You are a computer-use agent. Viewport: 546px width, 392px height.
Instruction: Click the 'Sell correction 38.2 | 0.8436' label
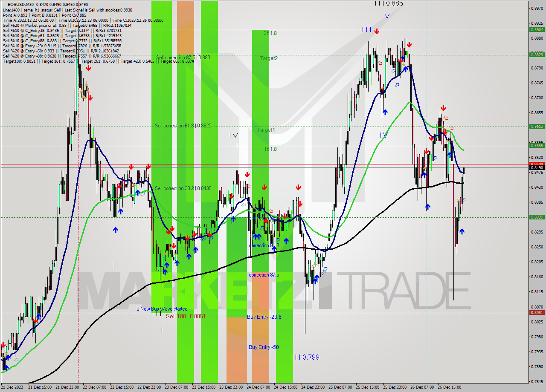coord(183,188)
